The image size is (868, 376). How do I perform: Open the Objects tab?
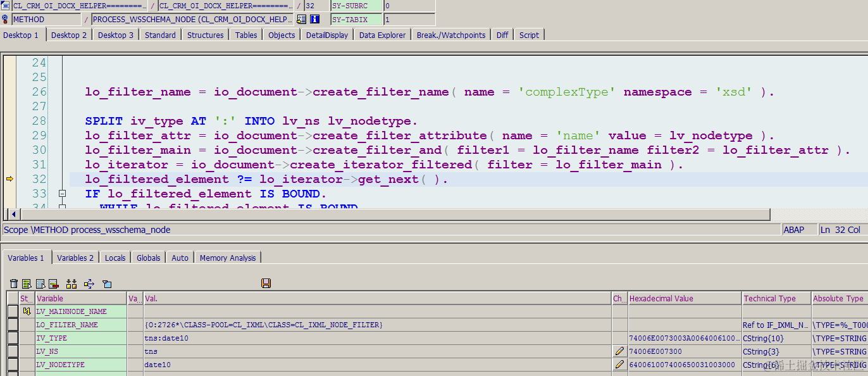282,35
